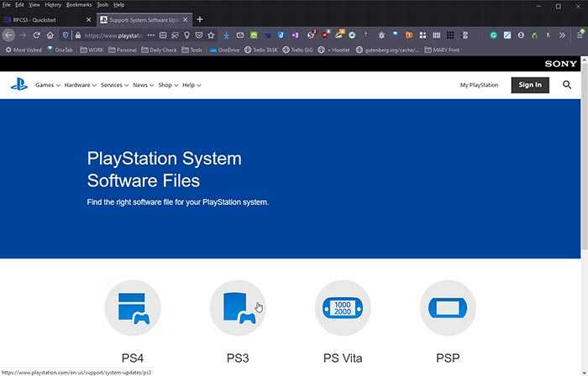Viewport: 588px width, 376px height.
Task: Open the PS4 text link
Action: 133,358
